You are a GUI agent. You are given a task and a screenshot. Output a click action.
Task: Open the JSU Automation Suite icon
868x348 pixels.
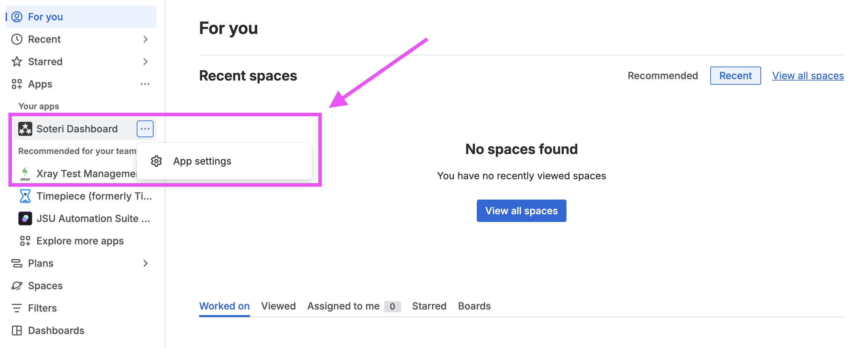point(25,218)
